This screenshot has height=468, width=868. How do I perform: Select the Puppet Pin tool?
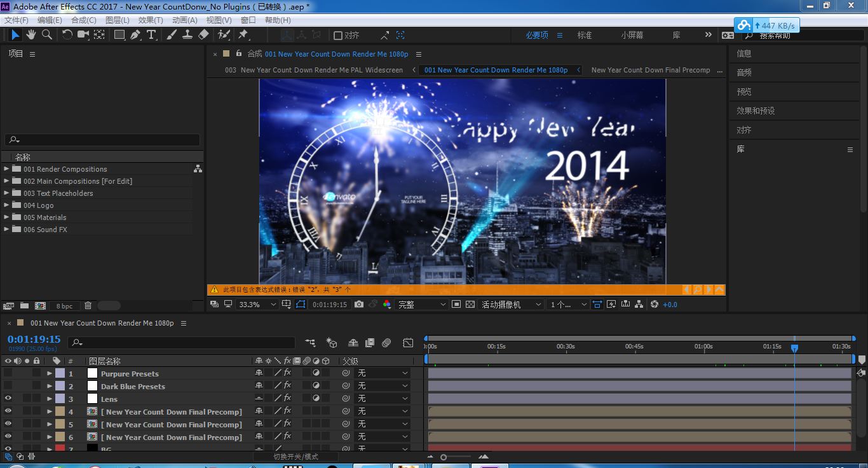click(x=243, y=35)
